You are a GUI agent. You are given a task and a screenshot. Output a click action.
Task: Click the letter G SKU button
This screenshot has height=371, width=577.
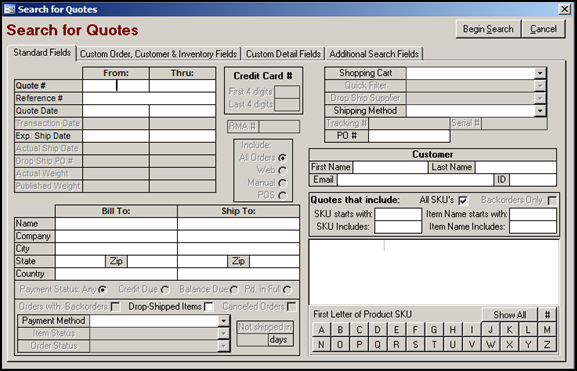pos(434,330)
